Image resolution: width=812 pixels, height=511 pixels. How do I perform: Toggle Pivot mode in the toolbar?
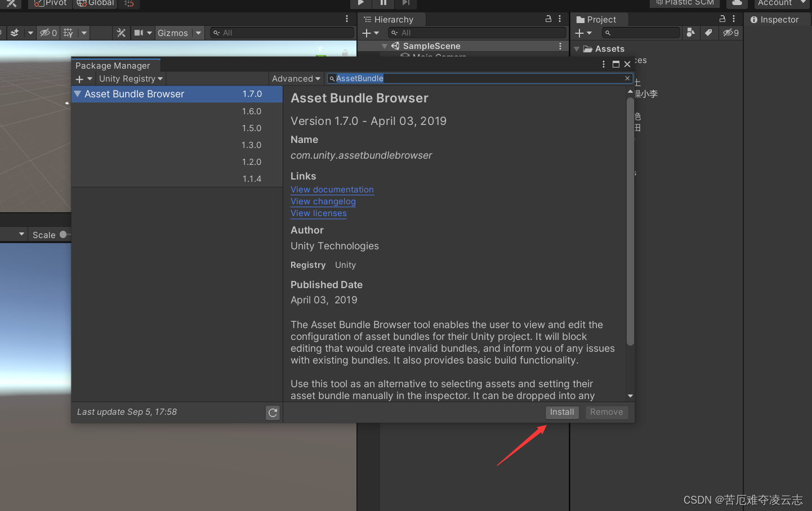[x=50, y=3]
